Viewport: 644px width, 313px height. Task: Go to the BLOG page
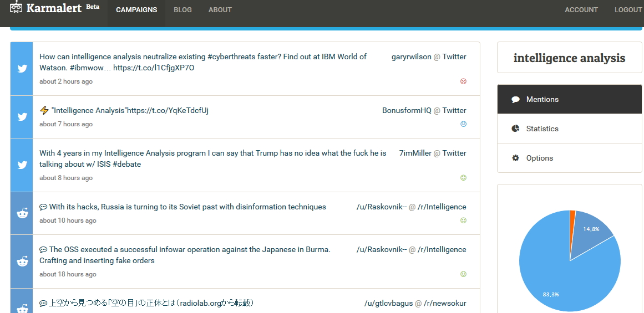tap(182, 10)
